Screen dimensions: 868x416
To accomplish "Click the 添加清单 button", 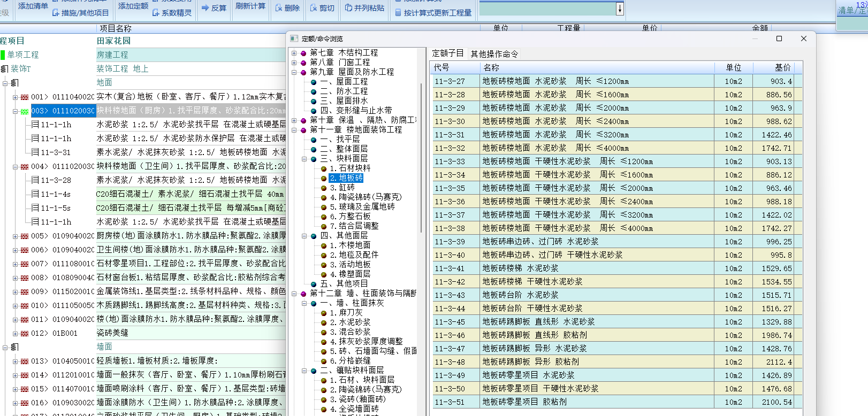I will click(x=33, y=6).
